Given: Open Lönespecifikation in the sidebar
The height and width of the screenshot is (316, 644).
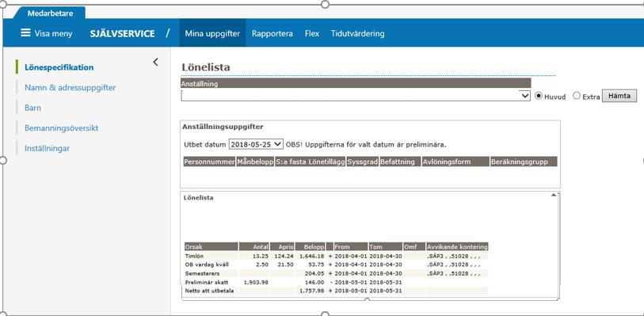Looking at the screenshot, I should point(59,67).
